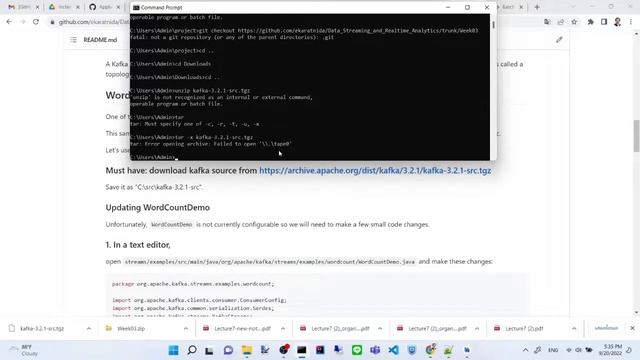The height and width of the screenshot is (360, 640).
Task: Expand options for first Lecture7 (2)_organ...pdf
Action: tap(380, 328)
